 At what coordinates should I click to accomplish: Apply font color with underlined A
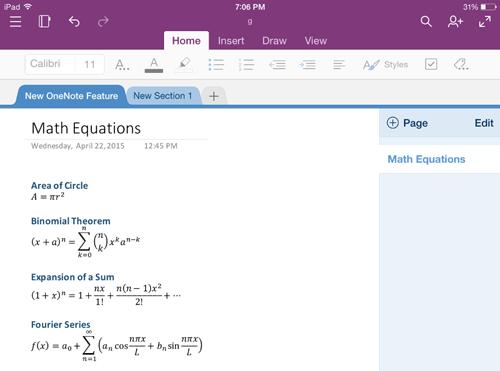[154, 65]
